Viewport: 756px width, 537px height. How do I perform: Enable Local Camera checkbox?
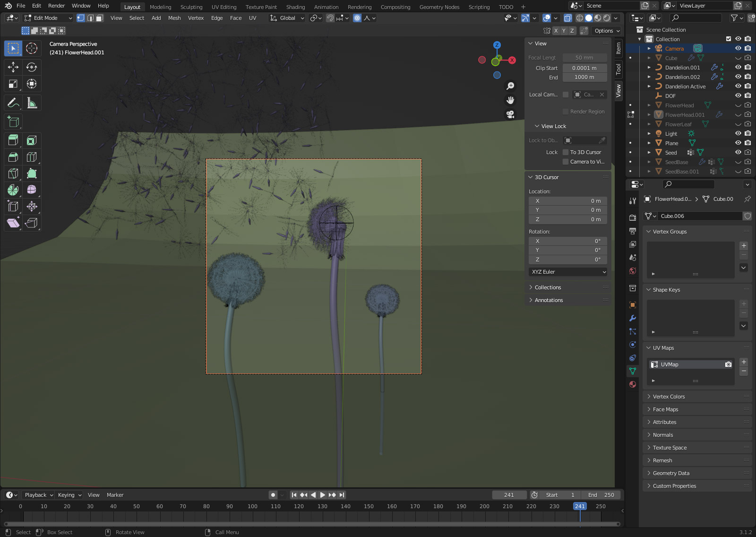tap(566, 95)
